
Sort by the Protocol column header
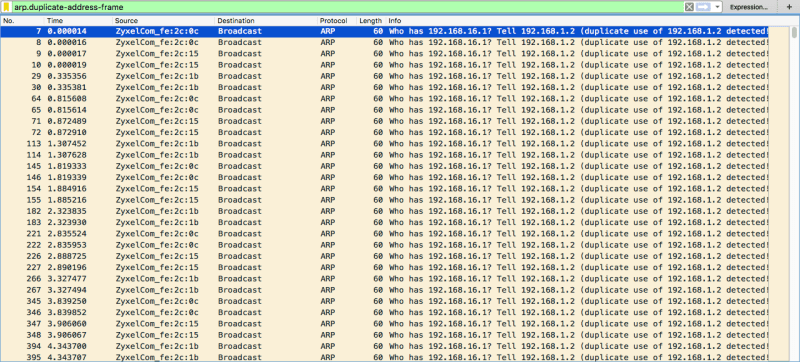point(337,21)
